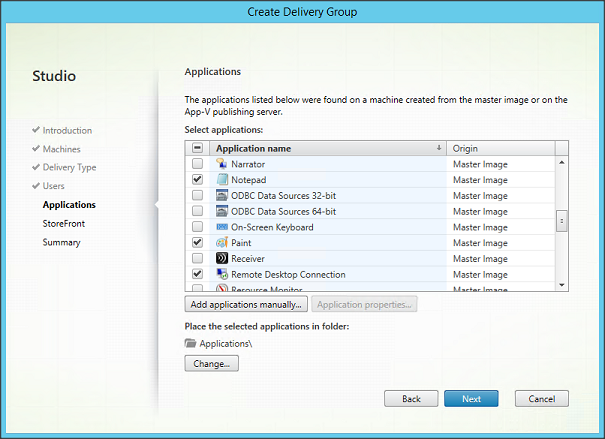
Task: Click Master Image origin for Paint
Action: 480,243
